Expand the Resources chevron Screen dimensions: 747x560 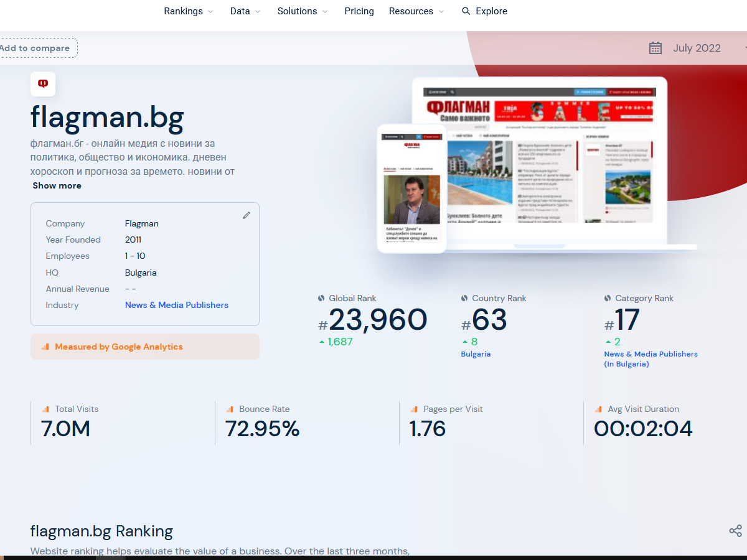click(x=441, y=12)
